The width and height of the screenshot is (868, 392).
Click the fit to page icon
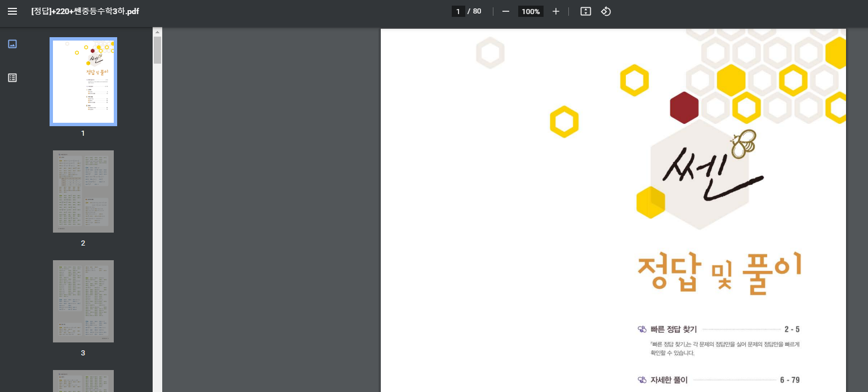click(586, 11)
